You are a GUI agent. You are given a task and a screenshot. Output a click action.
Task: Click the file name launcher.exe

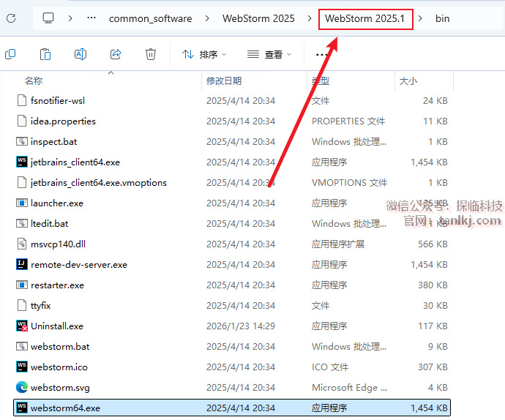point(57,203)
